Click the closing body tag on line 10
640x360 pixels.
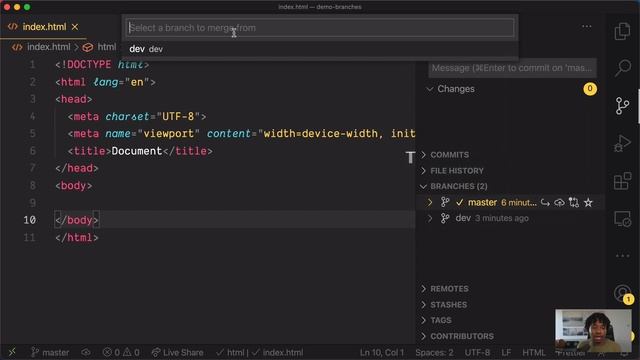pyautogui.click(x=77, y=220)
